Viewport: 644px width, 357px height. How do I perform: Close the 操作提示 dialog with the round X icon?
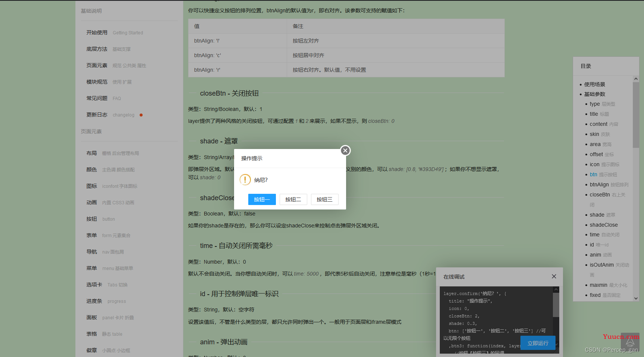point(345,150)
